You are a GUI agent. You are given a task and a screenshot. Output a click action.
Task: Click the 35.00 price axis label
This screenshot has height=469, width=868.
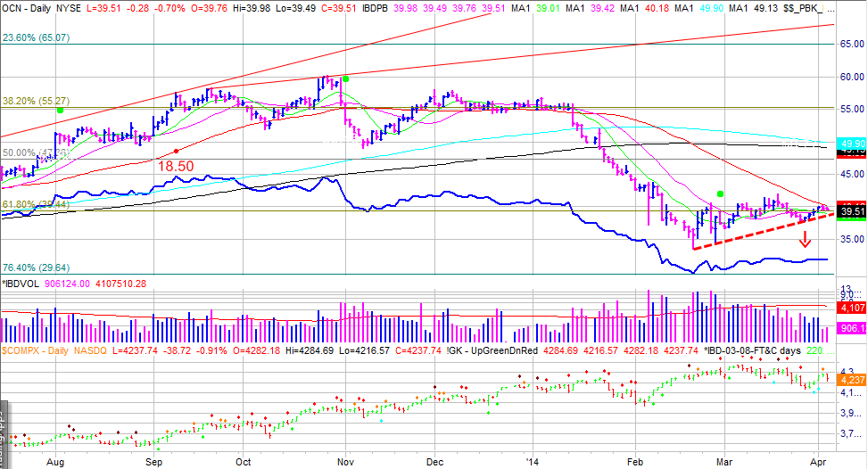click(853, 240)
